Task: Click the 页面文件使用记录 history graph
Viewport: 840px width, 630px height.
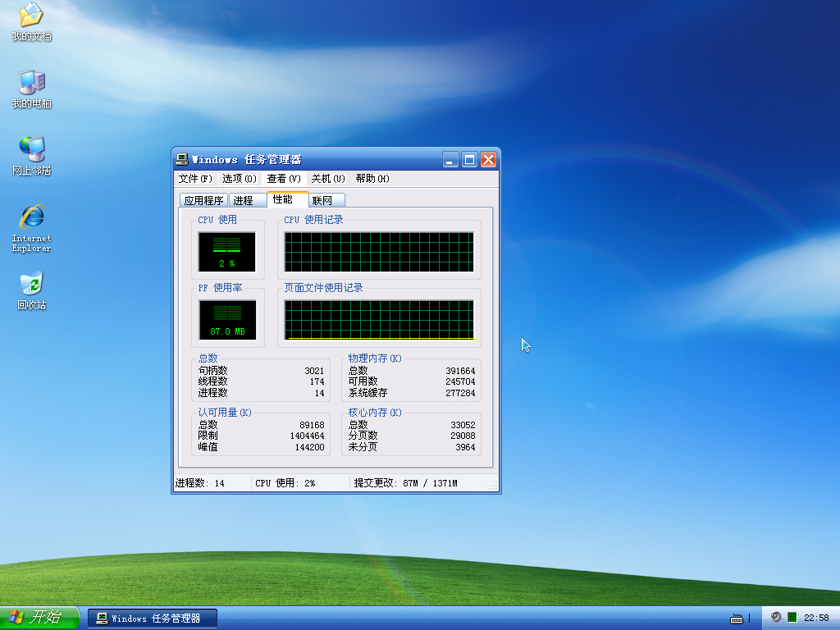Action: pos(379,320)
